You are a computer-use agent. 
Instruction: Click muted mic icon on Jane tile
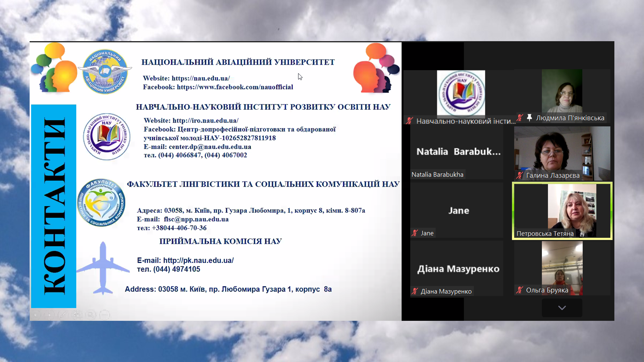pos(415,233)
